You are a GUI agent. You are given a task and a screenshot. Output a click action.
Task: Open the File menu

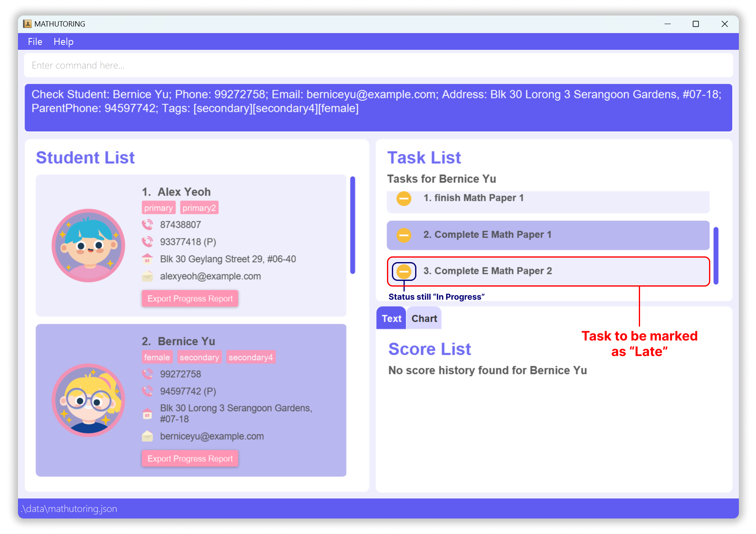coord(35,42)
